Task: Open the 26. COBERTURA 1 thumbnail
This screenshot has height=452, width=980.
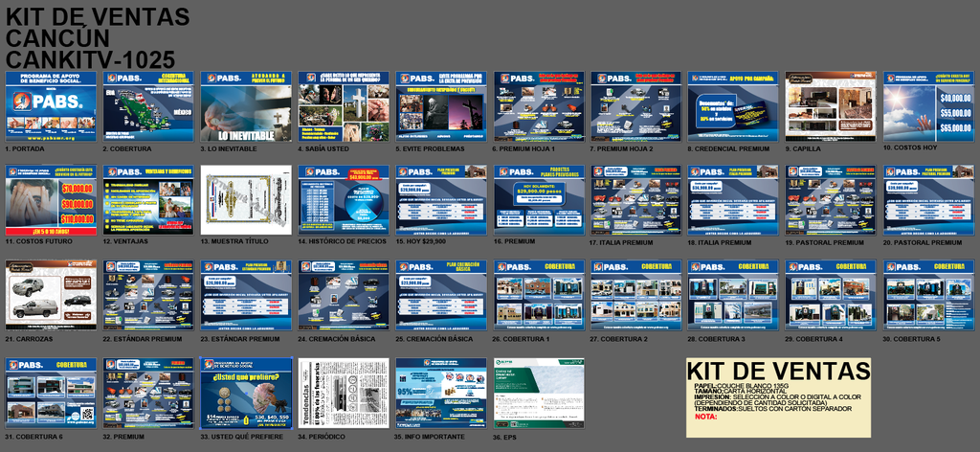Action: 539,296
